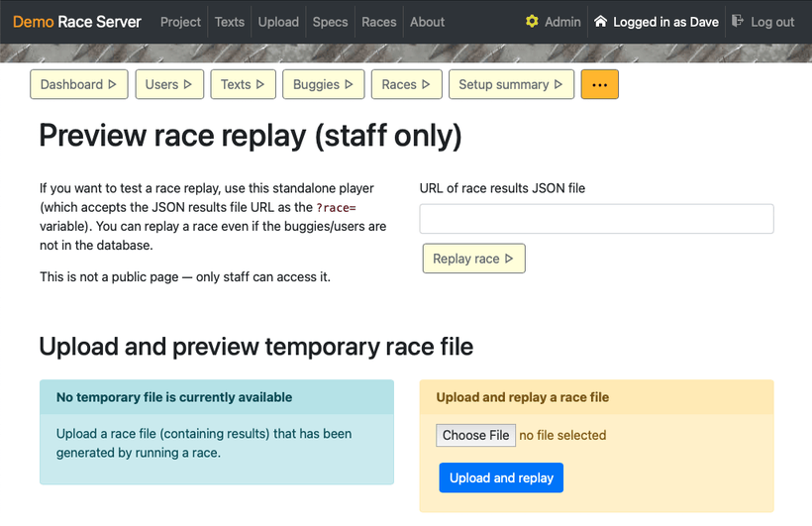Screen dimensions: 812x526
Task: Click the blue Upload and replay button
Action: pos(501,477)
